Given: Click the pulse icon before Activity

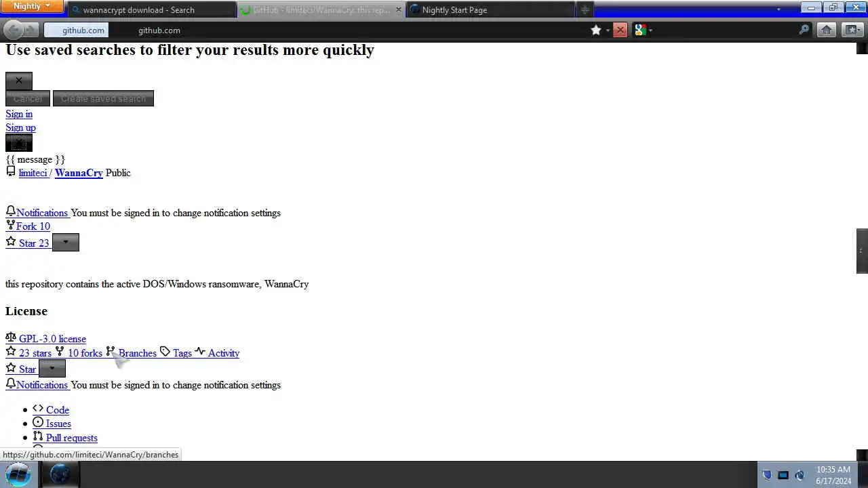Looking at the screenshot, I should 200,352.
